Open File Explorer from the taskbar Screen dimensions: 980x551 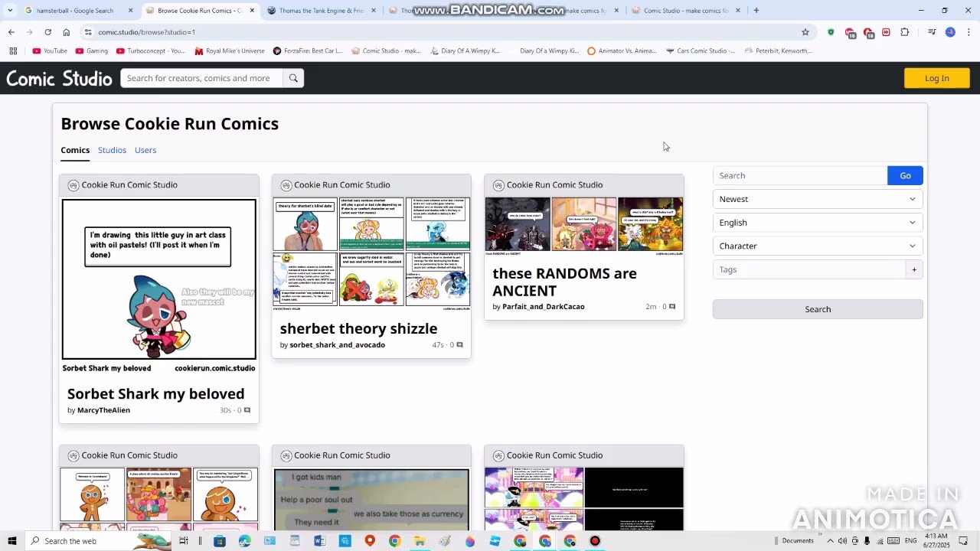pyautogui.click(x=419, y=541)
